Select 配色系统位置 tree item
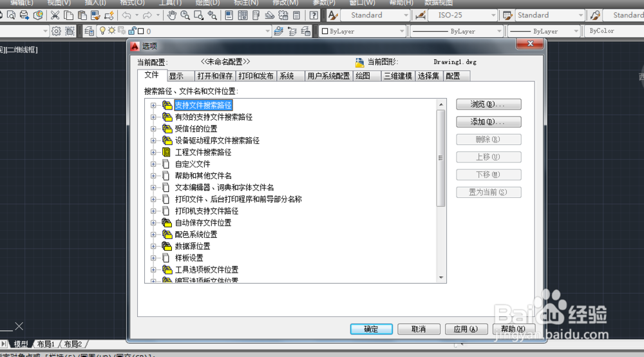Image resolution: width=644 pixels, height=357 pixels. (x=196, y=235)
